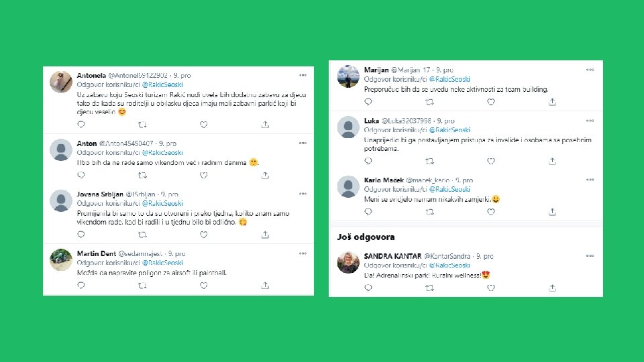644x362 pixels.
Task: Open @RakicSeoski mention in Luka's reply
Action: point(449,130)
